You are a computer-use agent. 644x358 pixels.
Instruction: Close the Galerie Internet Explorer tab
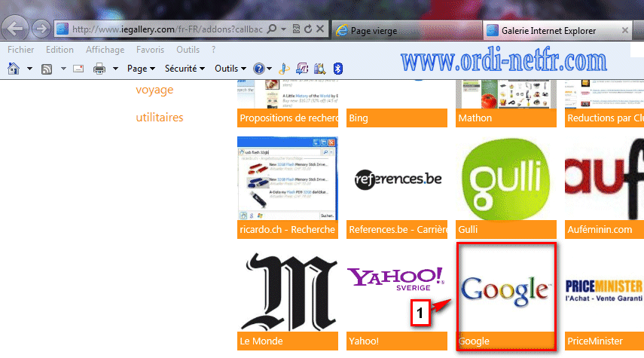[x=624, y=30]
